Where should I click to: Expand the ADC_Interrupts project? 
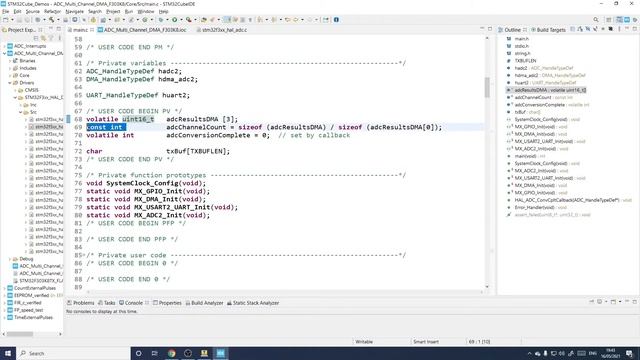(4, 46)
